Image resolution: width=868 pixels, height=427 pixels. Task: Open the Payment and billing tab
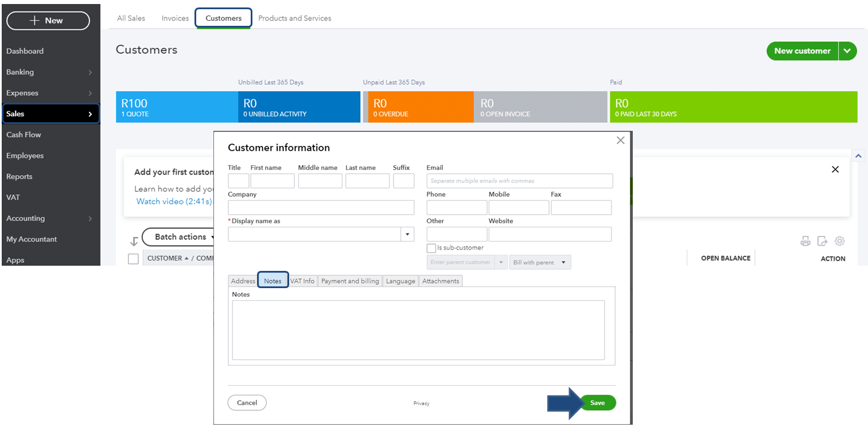coord(350,281)
